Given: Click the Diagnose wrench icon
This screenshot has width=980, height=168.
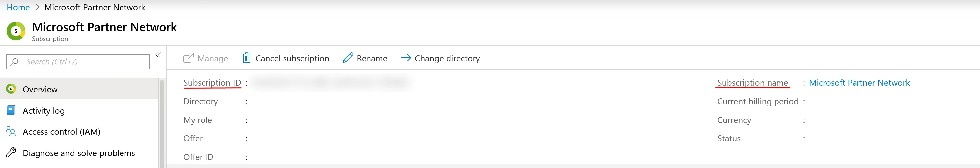Looking at the screenshot, I should tap(11, 153).
